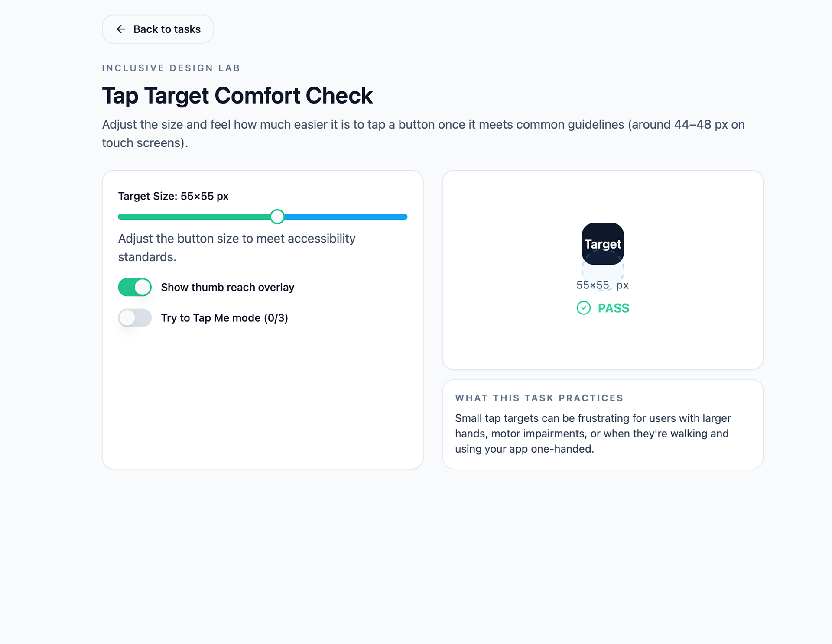Click the "Try to Tap Me mode (0/3)" label

click(224, 318)
